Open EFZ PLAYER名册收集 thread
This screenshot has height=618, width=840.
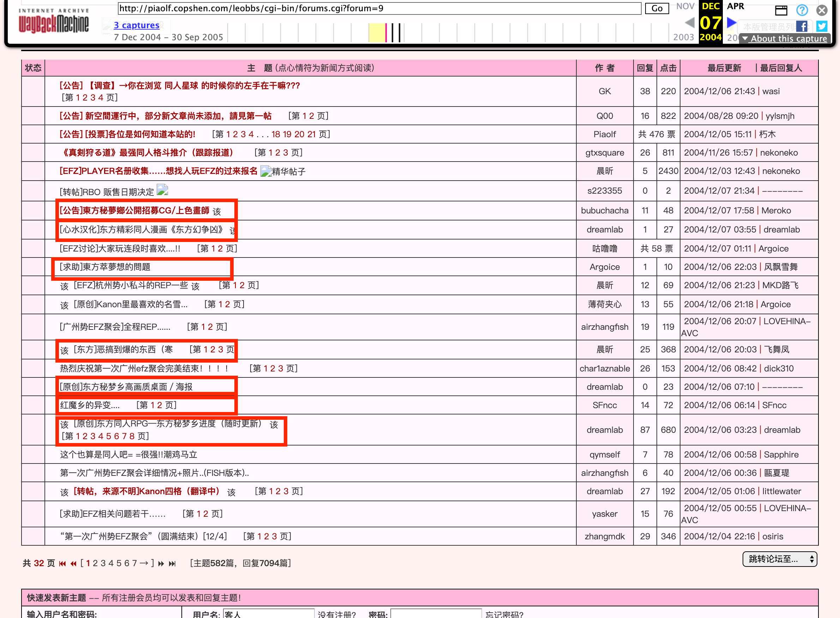coord(159,171)
